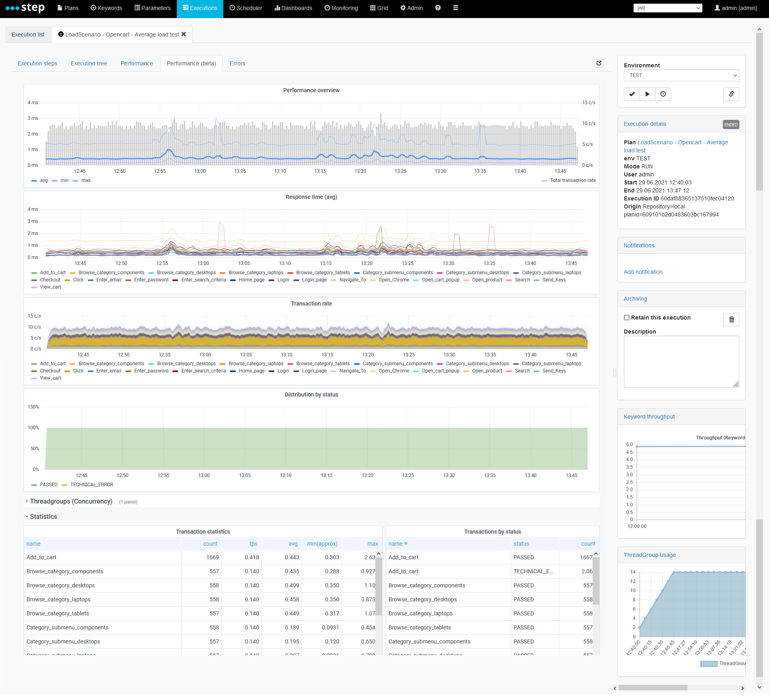Click the Notifications panel header

(681, 245)
